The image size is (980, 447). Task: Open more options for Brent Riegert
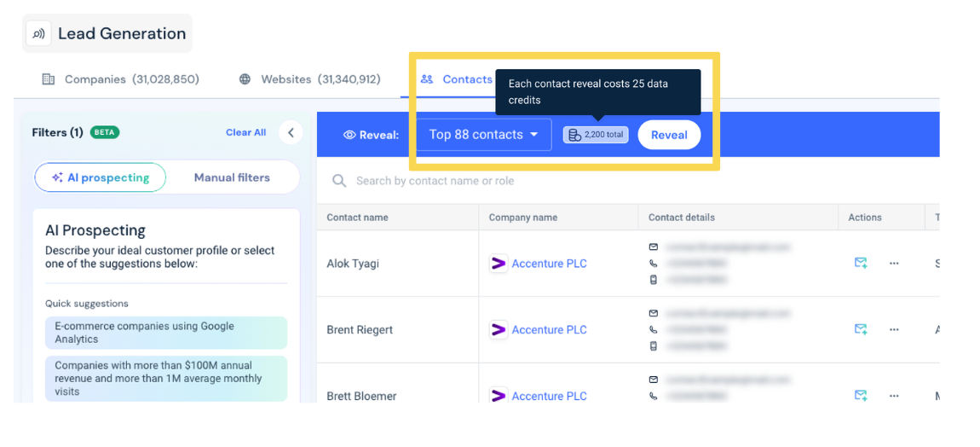coord(894,330)
